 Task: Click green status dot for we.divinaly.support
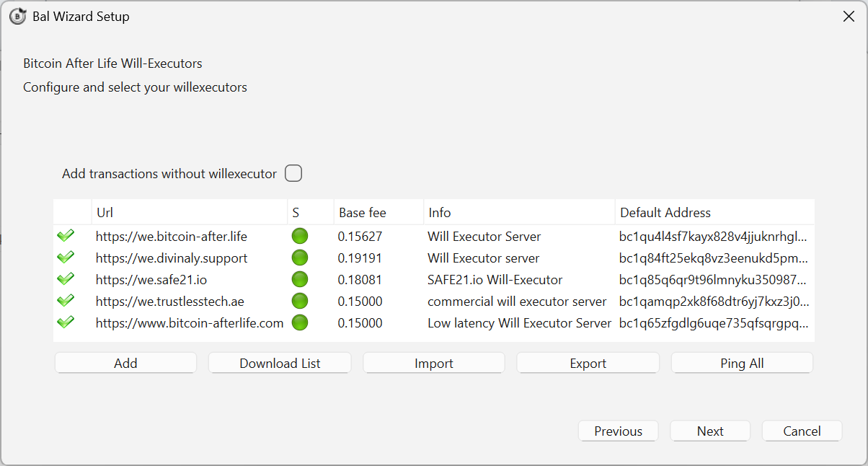[300, 258]
